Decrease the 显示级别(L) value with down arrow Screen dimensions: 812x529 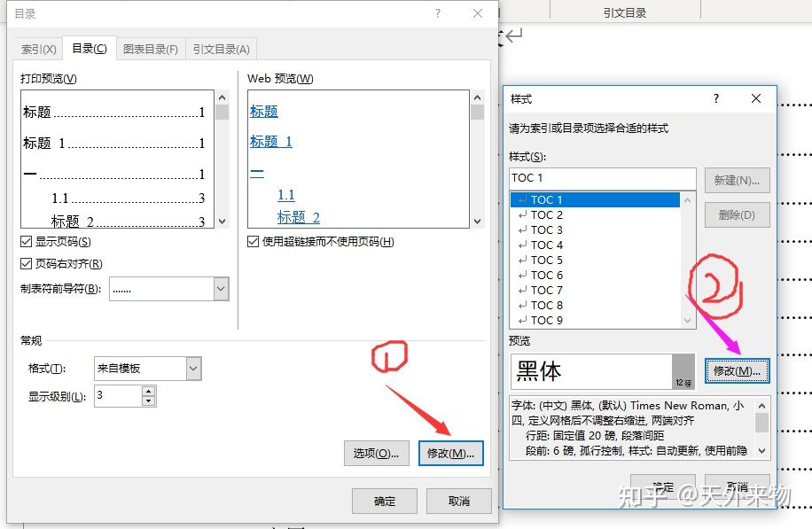click(149, 401)
